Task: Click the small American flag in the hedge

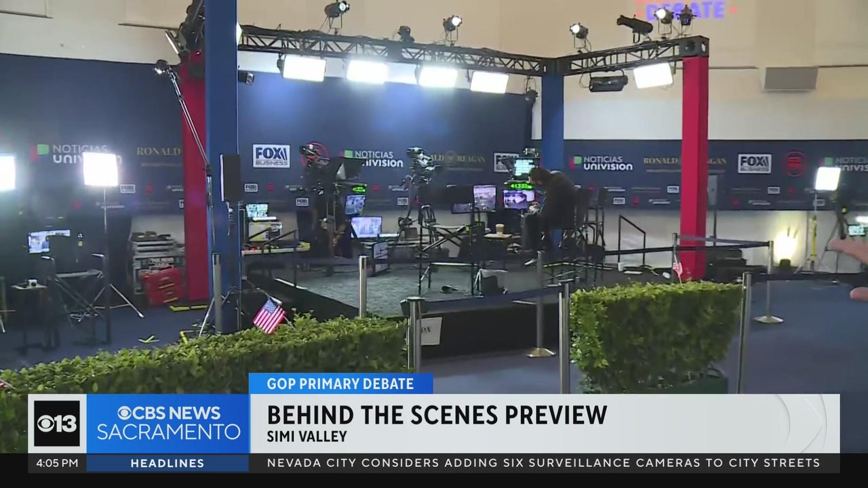Action: 269,316
